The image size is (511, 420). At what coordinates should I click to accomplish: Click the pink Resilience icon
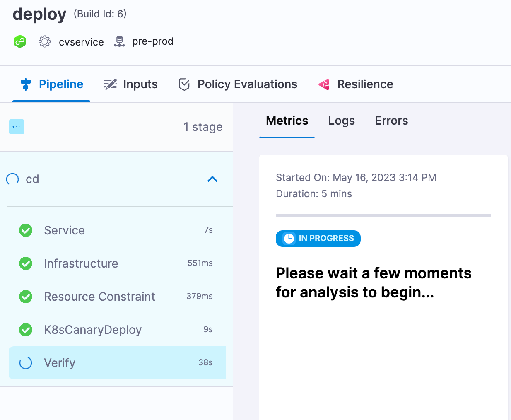323,84
